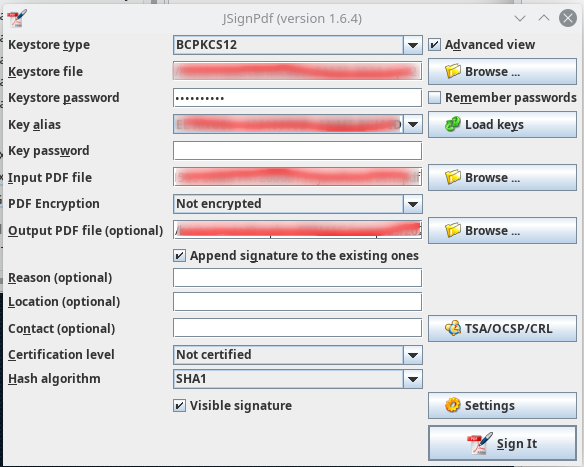Click the window roll-up chevron in title bar

(x=544, y=18)
